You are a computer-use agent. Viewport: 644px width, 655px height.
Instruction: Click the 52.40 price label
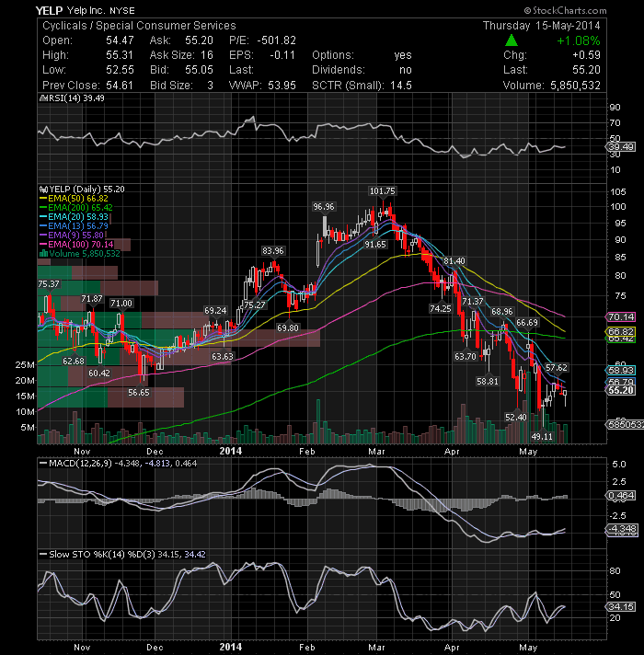click(516, 418)
